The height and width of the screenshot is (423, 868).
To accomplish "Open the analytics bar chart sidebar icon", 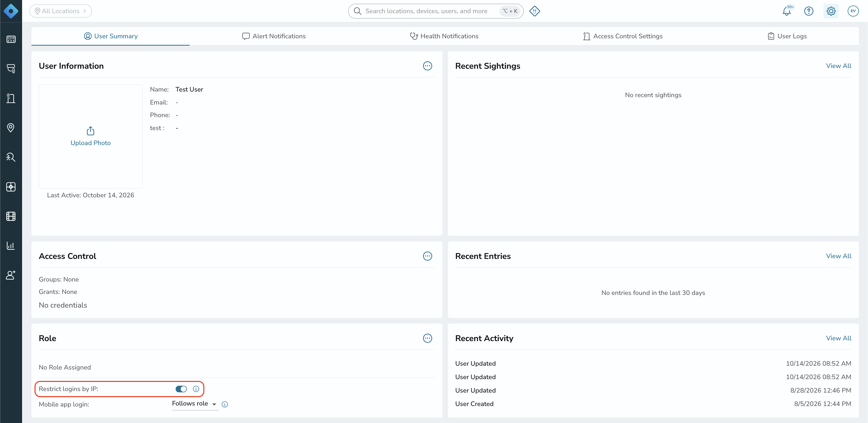I will pos(11,245).
